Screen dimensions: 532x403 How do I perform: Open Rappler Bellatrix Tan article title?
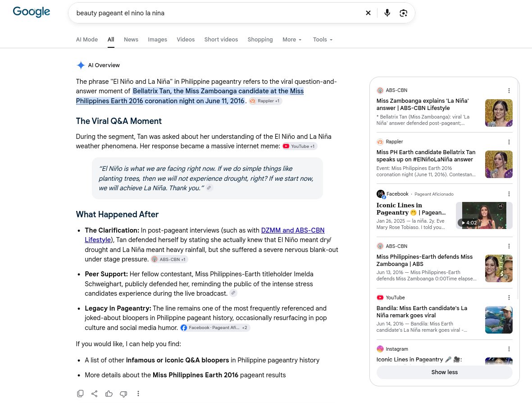[x=426, y=156]
